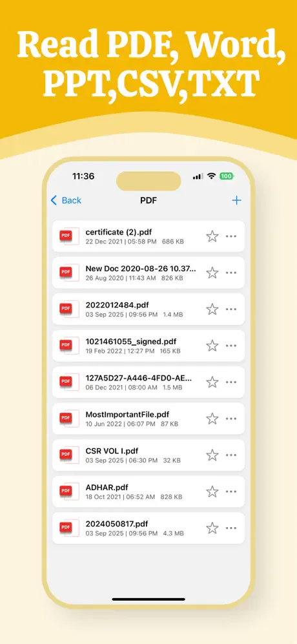Click the 686 KB file size
Viewport: 297px width, 644px height.
click(173, 242)
